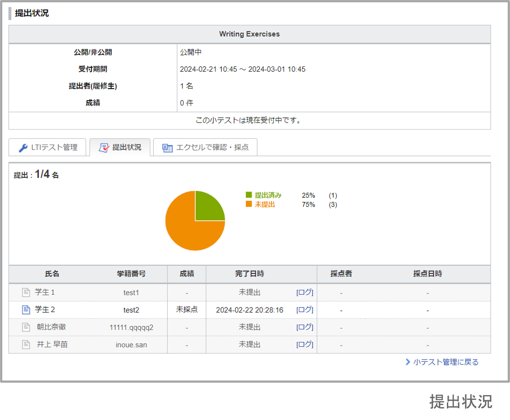The width and height of the screenshot is (510, 420).
Task: Click the document icon beside 朝比奈徹
Action: (x=26, y=327)
